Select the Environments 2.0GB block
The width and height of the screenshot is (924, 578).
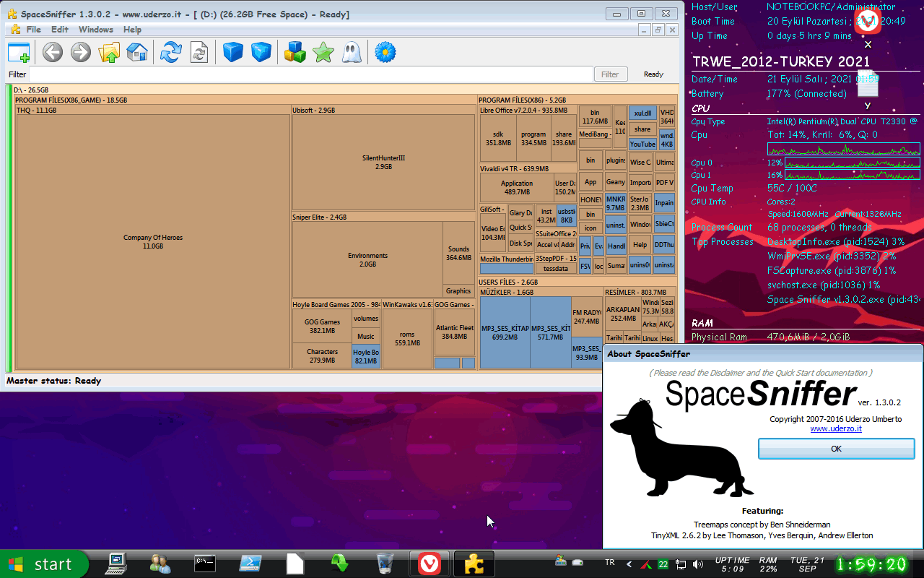click(367, 259)
